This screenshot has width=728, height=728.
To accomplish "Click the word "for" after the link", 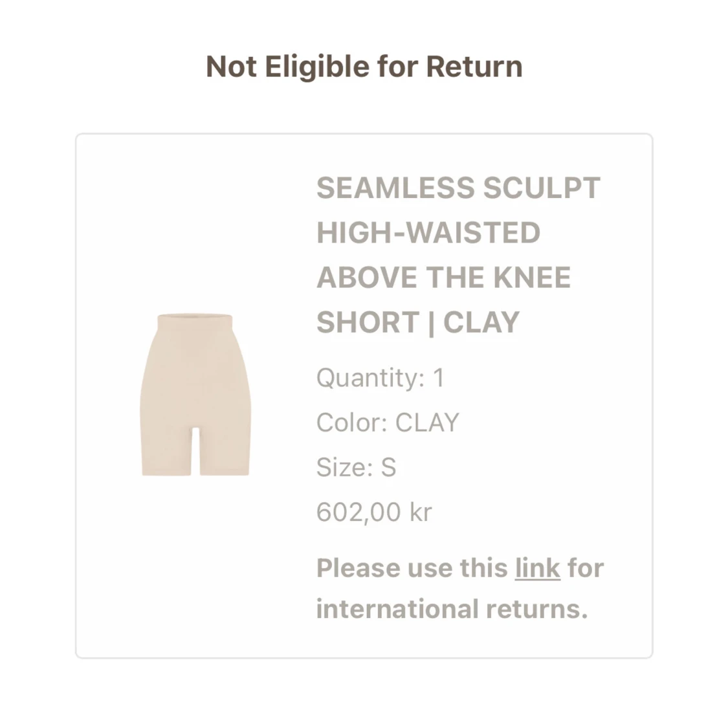I will (585, 568).
